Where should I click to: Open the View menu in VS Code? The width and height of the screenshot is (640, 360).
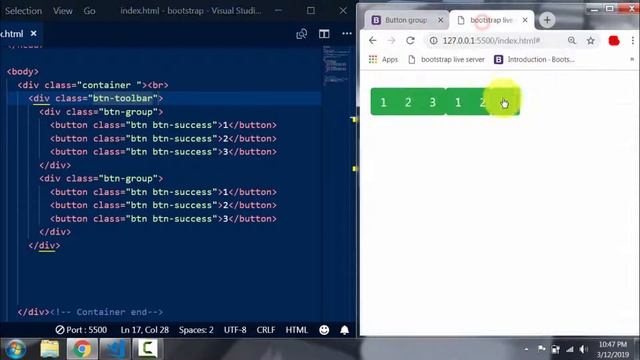(x=62, y=11)
